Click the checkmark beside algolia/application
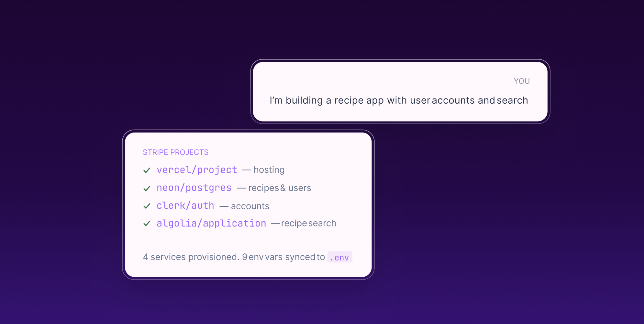 coord(147,224)
